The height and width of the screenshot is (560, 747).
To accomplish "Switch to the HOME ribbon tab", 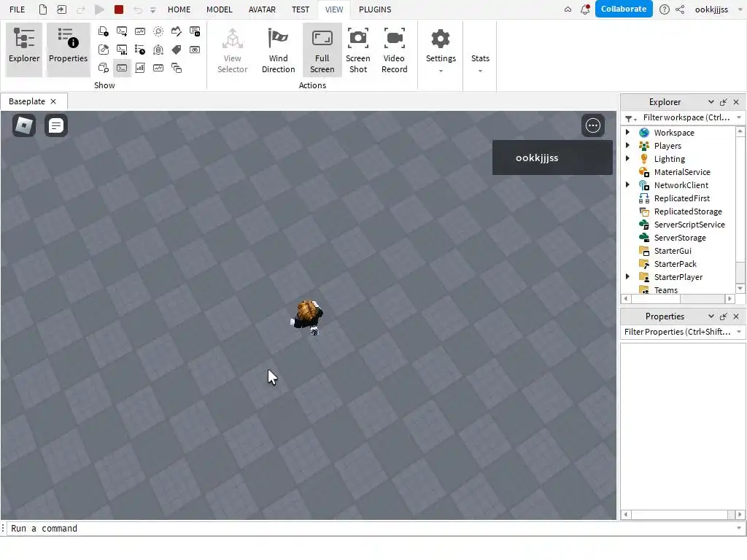I will (179, 9).
